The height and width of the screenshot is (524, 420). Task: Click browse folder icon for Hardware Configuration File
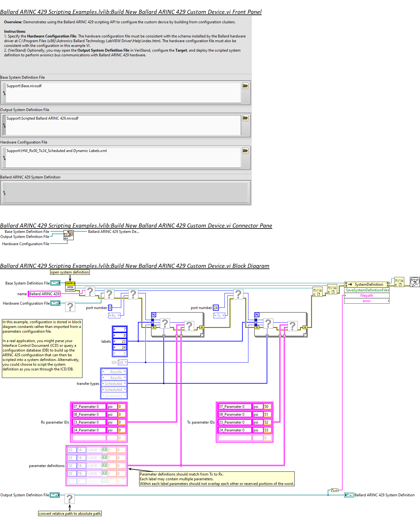245,151
